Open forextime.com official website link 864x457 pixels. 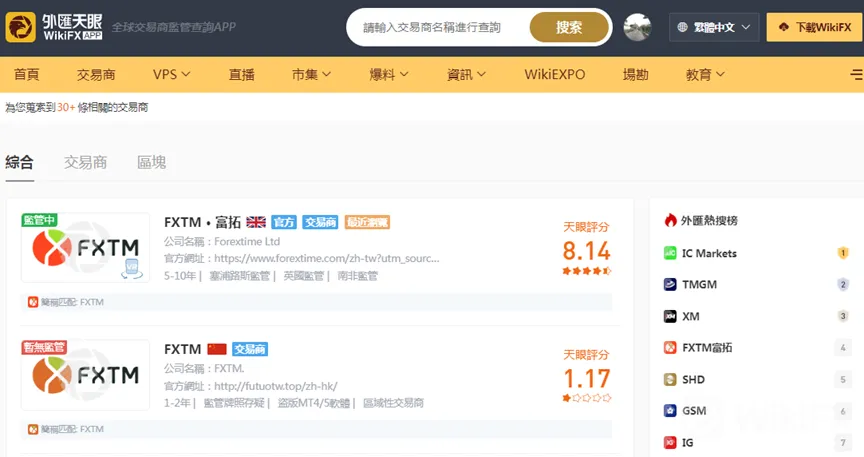pos(327,258)
